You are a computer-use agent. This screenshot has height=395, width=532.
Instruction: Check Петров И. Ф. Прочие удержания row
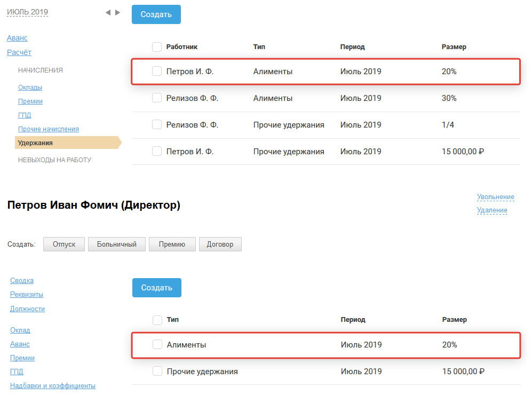click(x=157, y=151)
